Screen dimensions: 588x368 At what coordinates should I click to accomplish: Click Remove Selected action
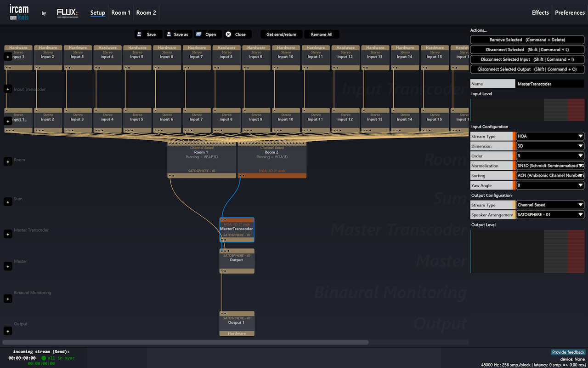click(x=527, y=40)
